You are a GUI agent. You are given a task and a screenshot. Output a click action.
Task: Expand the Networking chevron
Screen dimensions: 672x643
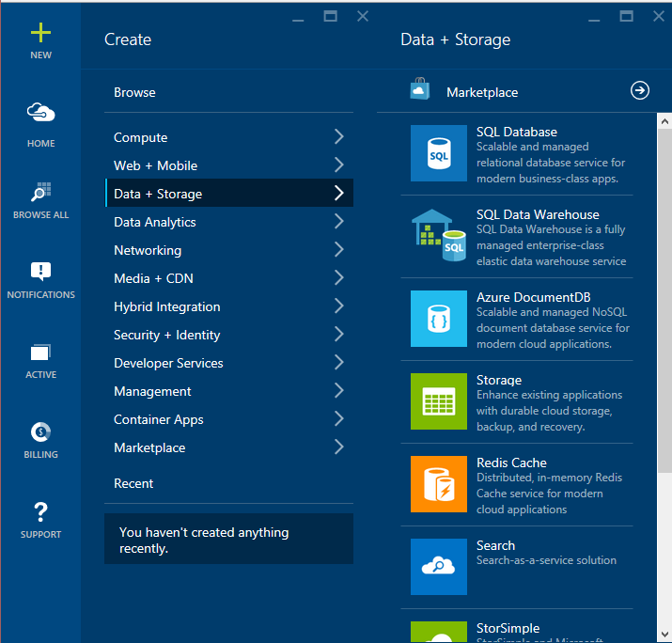click(338, 249)
